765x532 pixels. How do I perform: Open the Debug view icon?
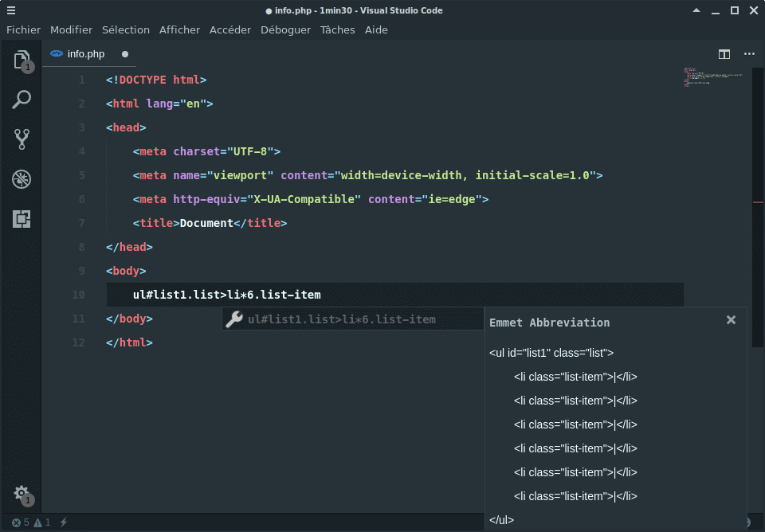point(22,179)
